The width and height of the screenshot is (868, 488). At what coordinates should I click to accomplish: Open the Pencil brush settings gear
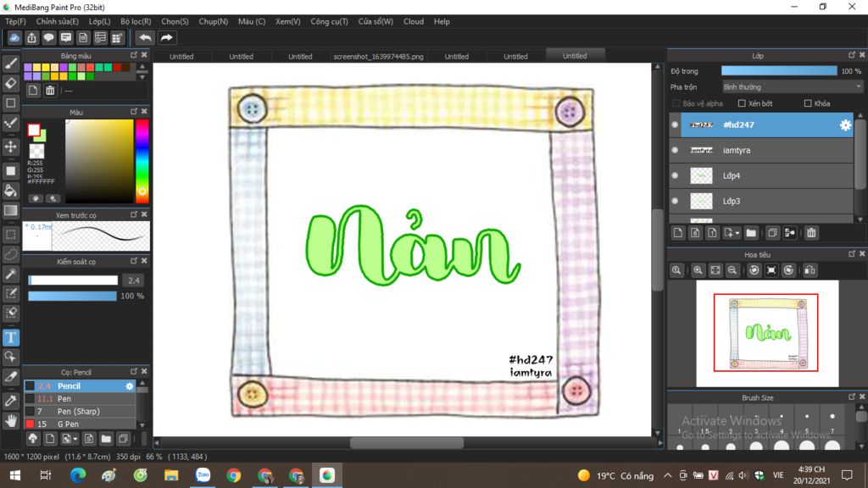click(129, 386)
